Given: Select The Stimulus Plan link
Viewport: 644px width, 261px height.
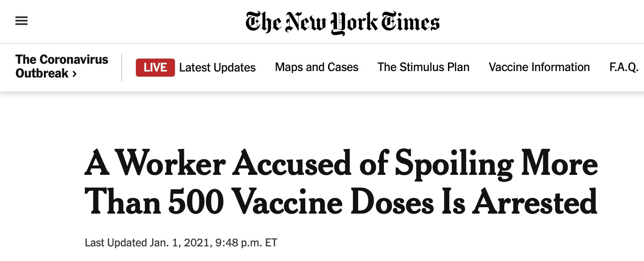Looking at the screenshot, I should (423, 67).
